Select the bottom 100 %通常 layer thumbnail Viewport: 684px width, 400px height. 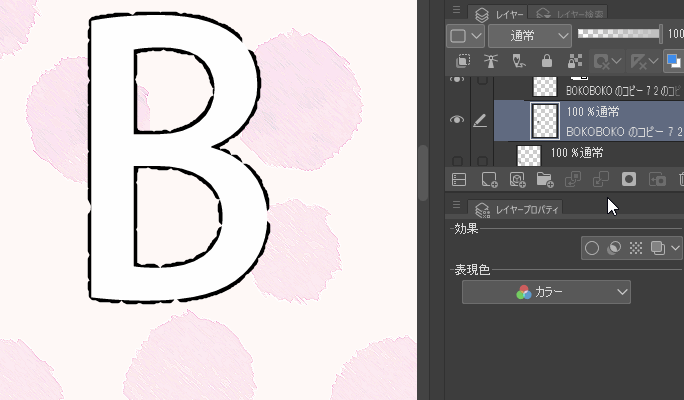(x=528, y=155)
